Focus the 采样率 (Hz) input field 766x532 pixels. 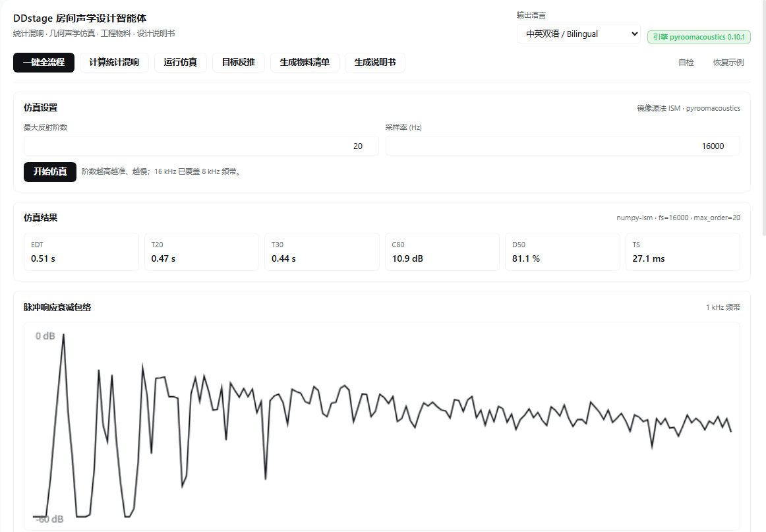pyautogui.click(x=562, y=146)
